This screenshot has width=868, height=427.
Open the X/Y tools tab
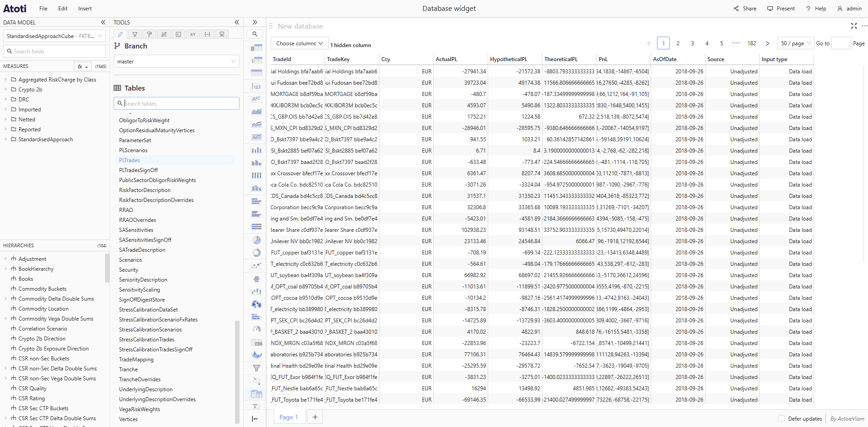click(x=193, y=34)
